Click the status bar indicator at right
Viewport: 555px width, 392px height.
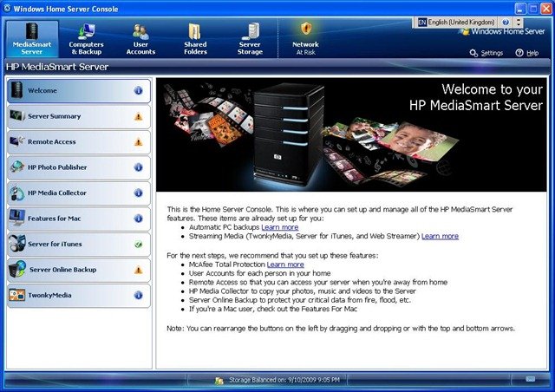(x=530, y=379)
